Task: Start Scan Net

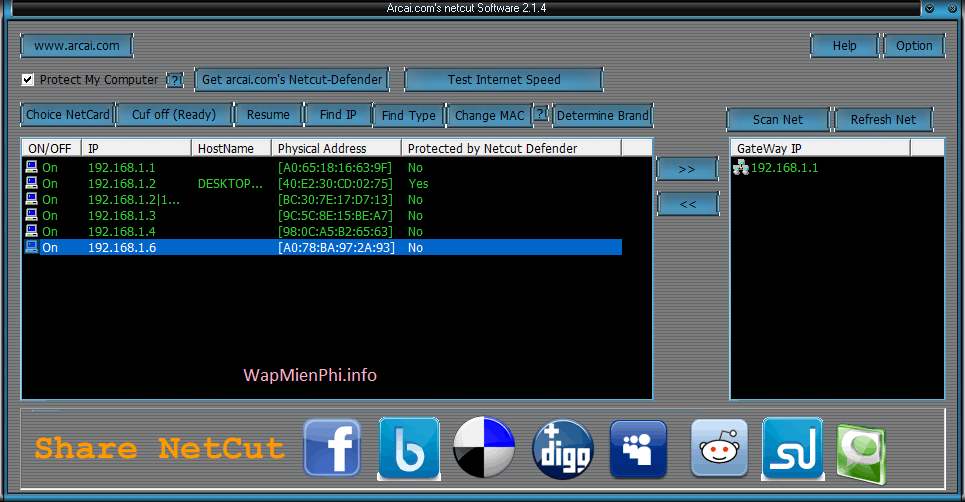Action: click(778, 119)
